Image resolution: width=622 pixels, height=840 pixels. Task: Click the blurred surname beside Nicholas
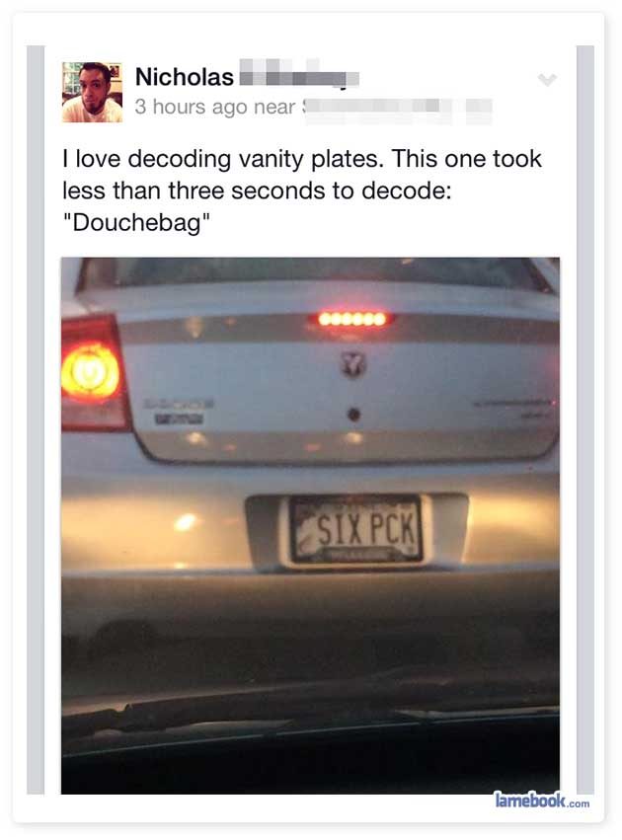coord(299,73)
